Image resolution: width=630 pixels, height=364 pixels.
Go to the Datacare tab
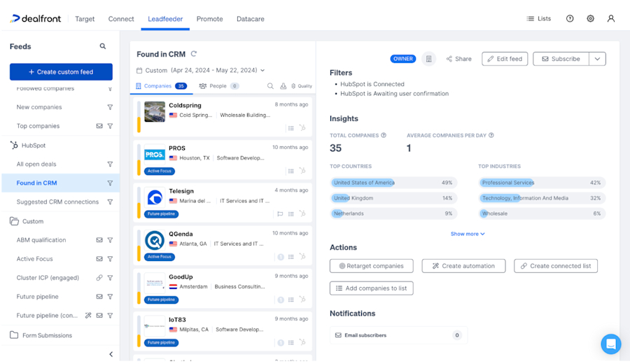(x=251, y=19)
